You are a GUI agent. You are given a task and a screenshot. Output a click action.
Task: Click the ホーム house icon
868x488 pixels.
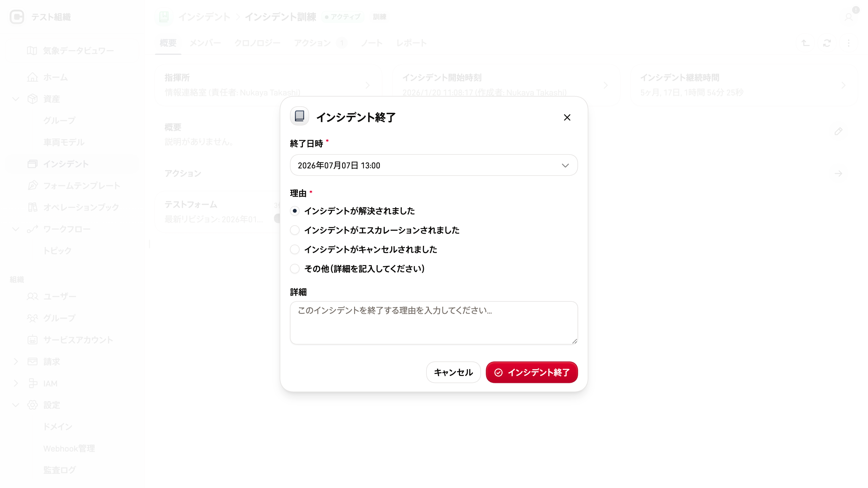[32, 77]
